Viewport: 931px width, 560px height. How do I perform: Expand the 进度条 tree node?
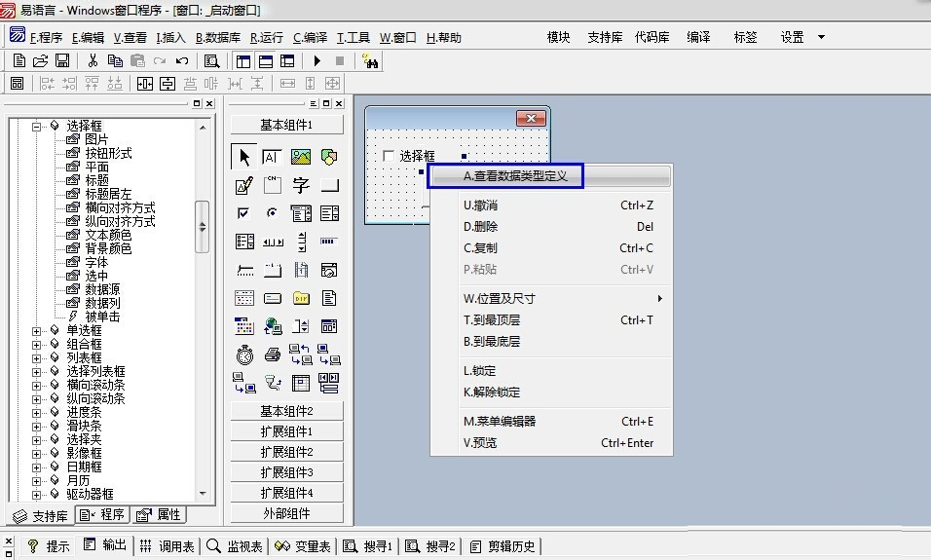pos(37,413)
